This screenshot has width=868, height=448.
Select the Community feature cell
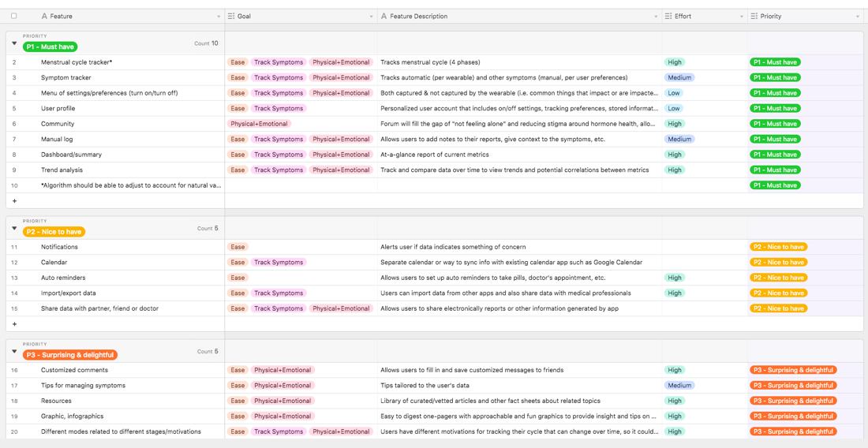132,124
